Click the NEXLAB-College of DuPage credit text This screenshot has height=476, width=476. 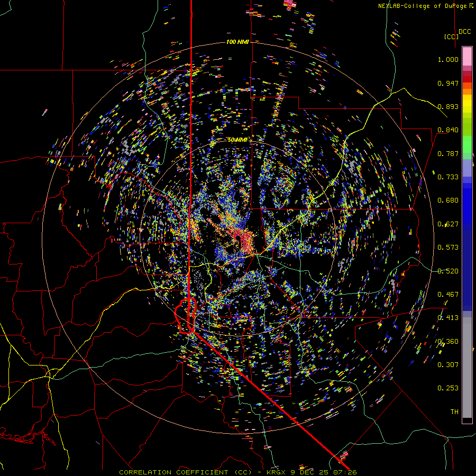click(423, 6)
